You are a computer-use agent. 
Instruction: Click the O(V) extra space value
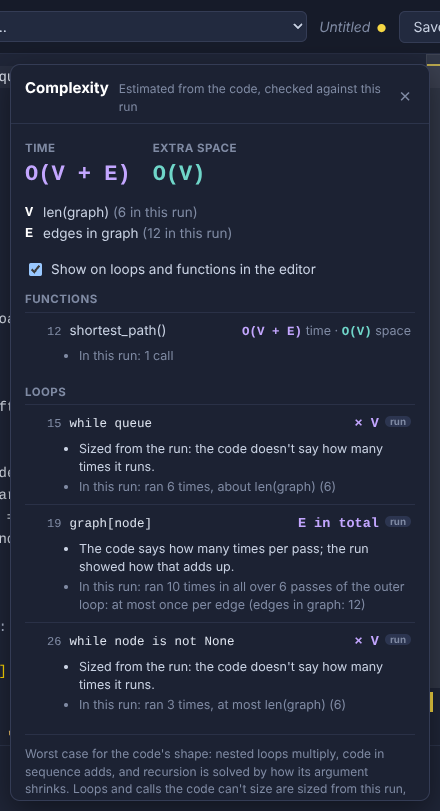click(178, 174)
